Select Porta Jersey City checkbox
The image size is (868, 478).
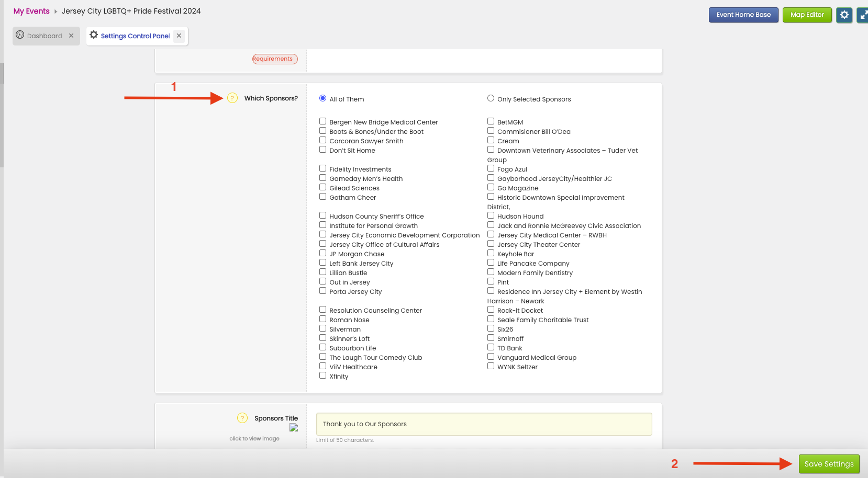pos(323,291)
